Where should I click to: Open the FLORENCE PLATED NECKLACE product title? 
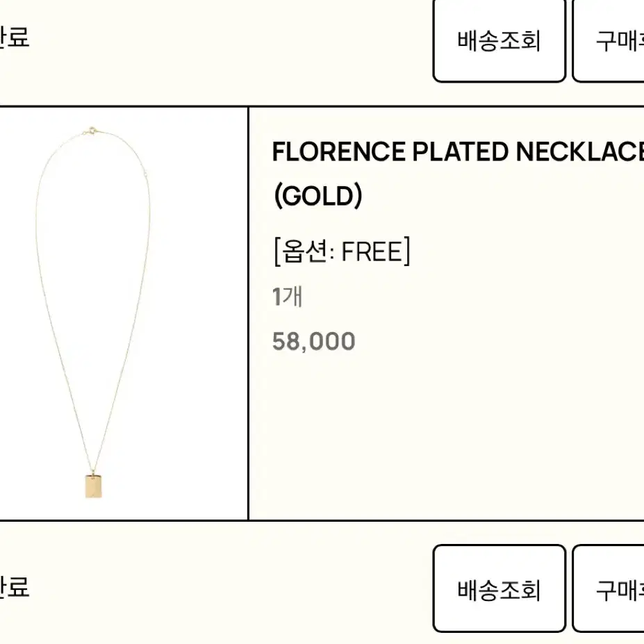pyautogui.click(x=458, y=173)
